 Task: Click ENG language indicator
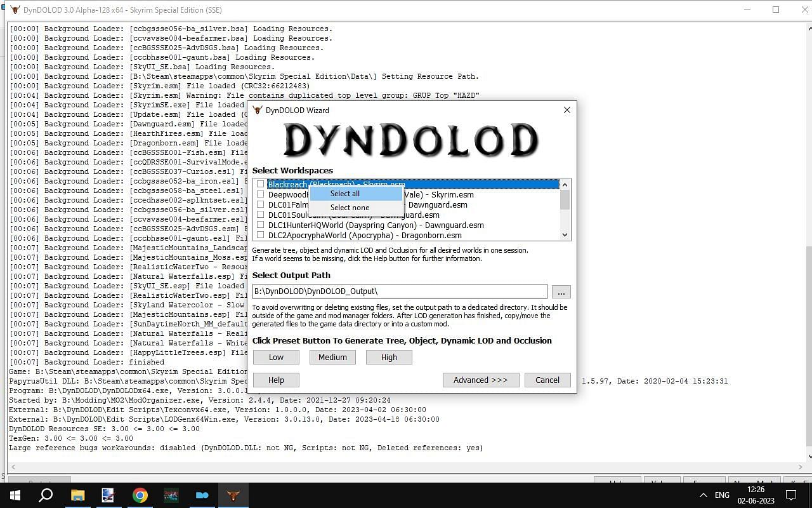tap(722, 495)
